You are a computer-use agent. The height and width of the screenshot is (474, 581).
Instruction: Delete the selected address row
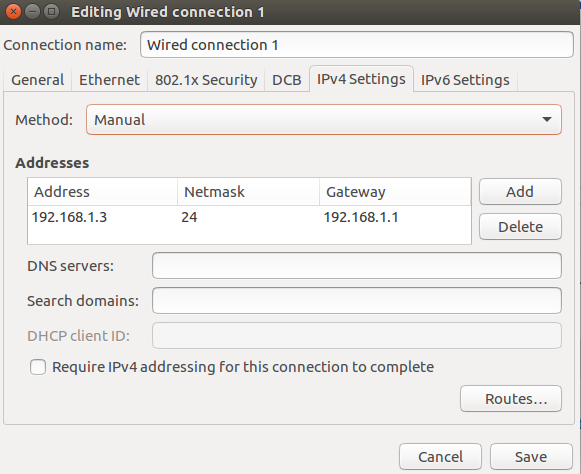coord(520,226)
